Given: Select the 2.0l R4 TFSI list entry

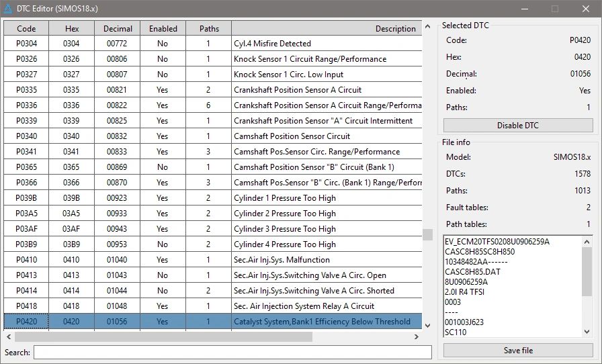Looking at the screenshot, I should pyautogui.click(x=465, y=292).
